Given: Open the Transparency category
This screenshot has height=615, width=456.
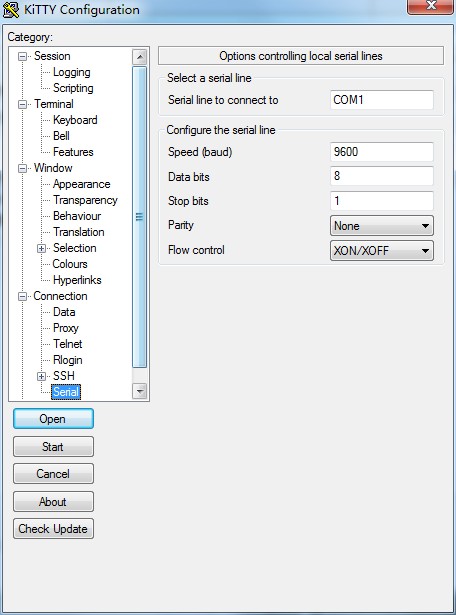Looking at the screenshot, I should [85, 200].
